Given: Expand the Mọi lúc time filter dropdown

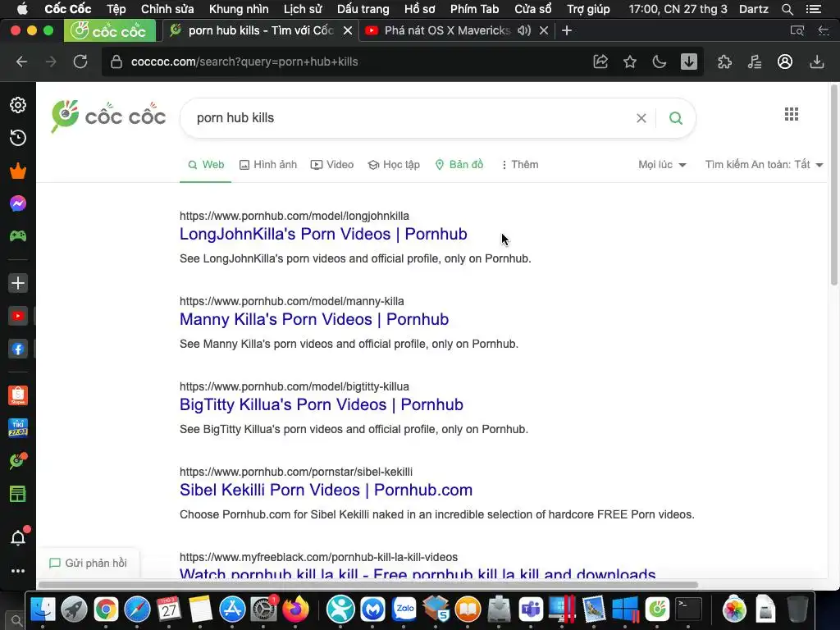Looking at the screenshot, I should tap(662, 164).
